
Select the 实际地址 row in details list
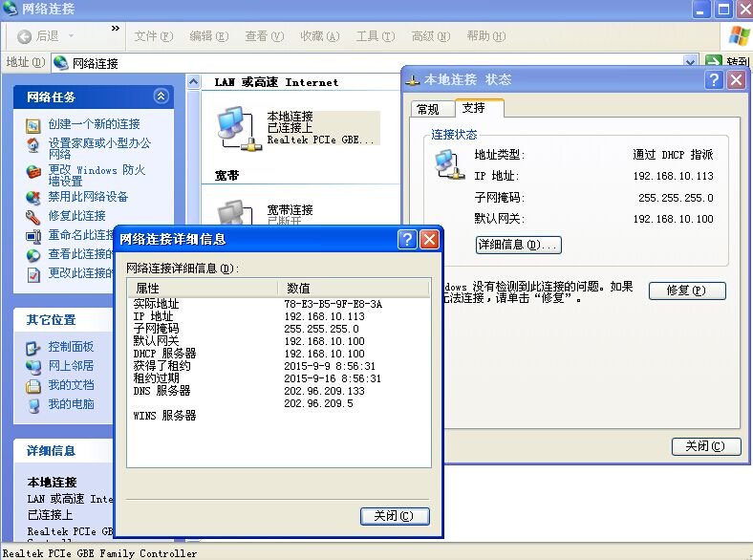[279, 304]
